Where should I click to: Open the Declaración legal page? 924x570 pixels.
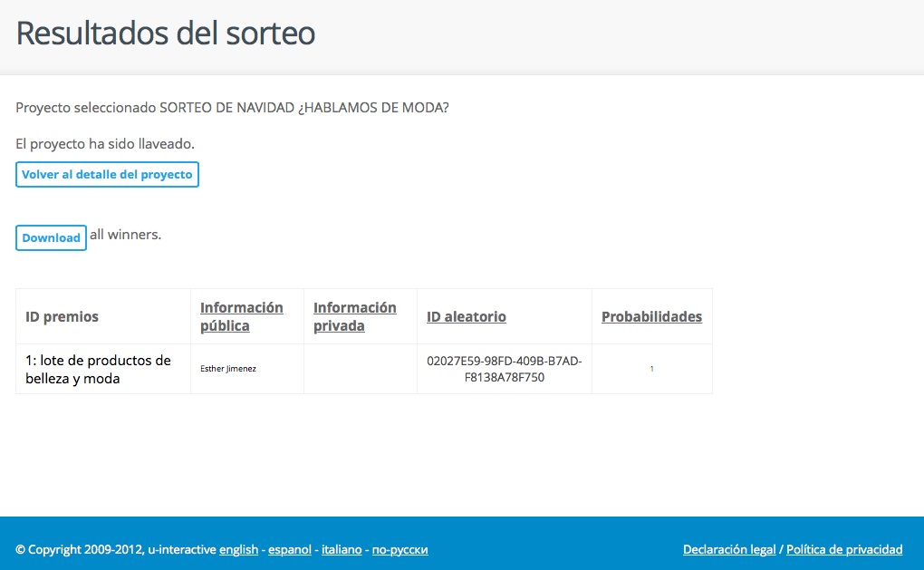pyautogui.click(x=729, y=549)
